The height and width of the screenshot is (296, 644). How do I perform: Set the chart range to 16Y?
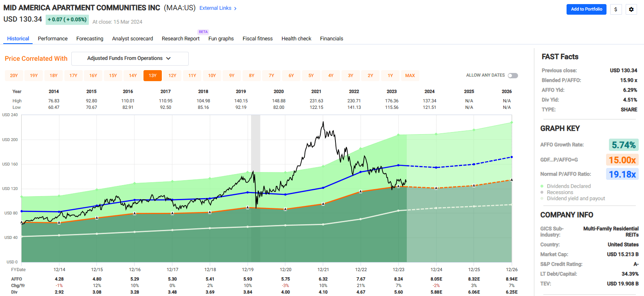(x=93, y=75)
